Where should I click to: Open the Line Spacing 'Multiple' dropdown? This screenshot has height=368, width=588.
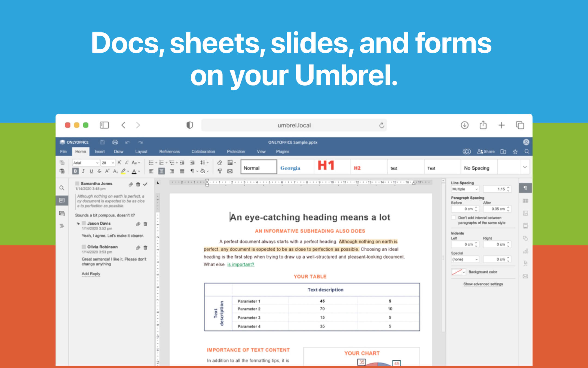(465, 189)
